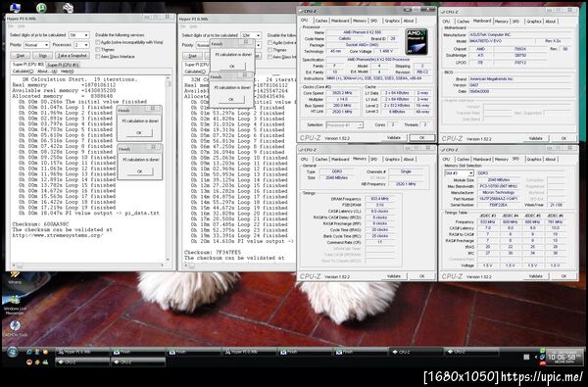Image resolution: width=588 pixels, height=387 pixels.
Task: Open the Processors dropdown in the 32M Hyper PI window
Action: (259, 45)
